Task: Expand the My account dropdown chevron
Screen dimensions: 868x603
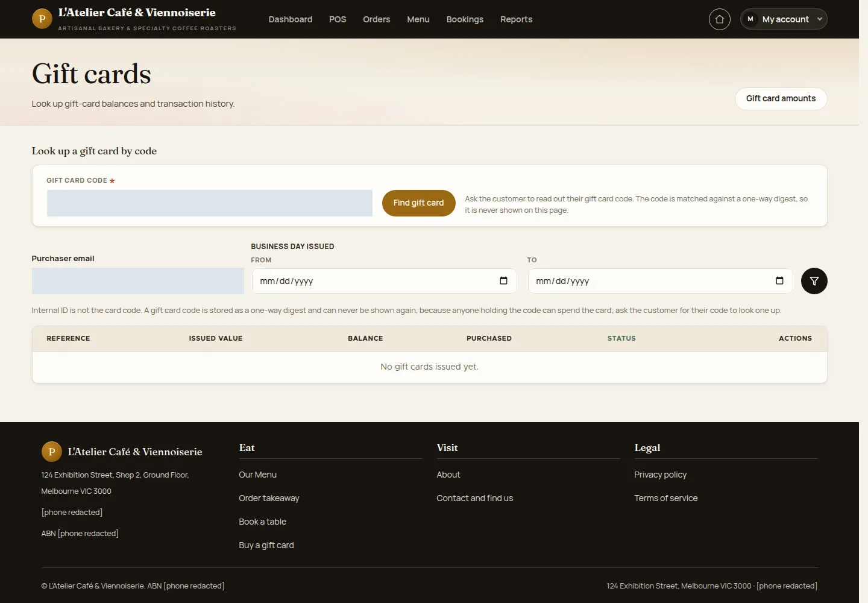Action: (x=819, y=19)
